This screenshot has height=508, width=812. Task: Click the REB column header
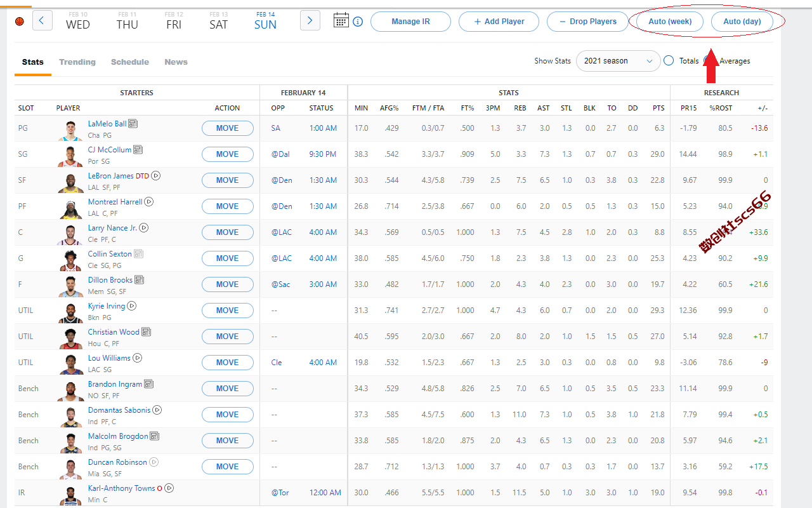click(x=520, y=109)
